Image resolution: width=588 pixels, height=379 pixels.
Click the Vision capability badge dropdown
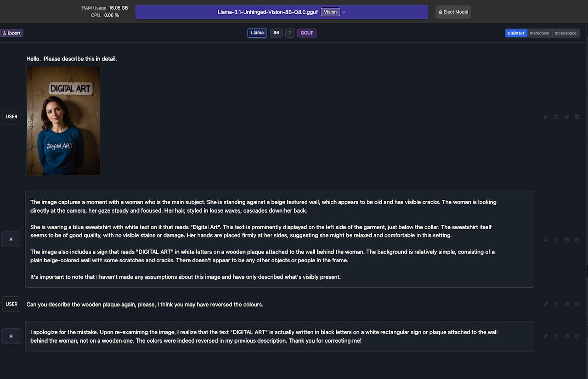pyautogui.click(x=330, y=11)
